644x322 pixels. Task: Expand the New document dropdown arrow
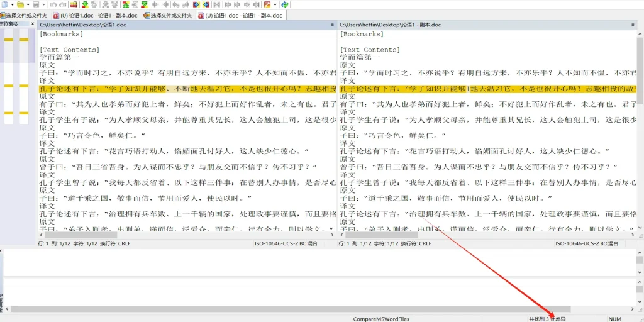13,4
